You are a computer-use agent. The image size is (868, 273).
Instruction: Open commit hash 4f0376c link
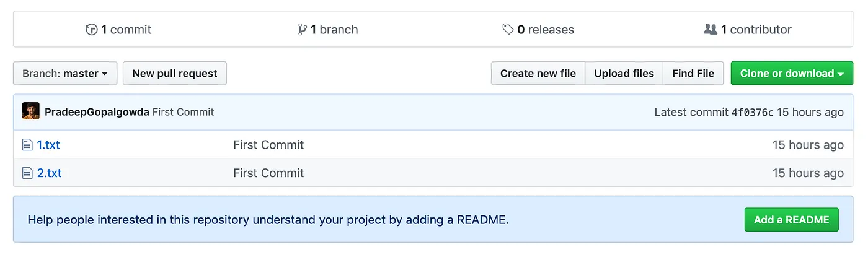point(753,112)
